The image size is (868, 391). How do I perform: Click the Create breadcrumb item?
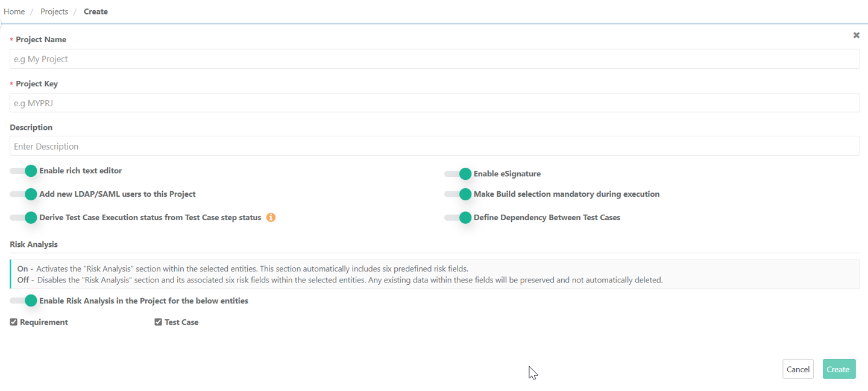click(x=96, y=11)
